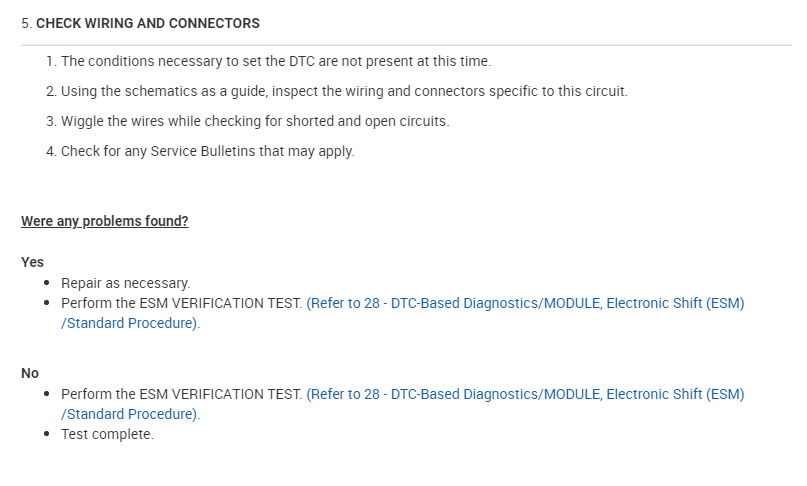This screenshot has width=807, height=486.
Task: Select the 'No' answer label
Action: coord(30,373)
